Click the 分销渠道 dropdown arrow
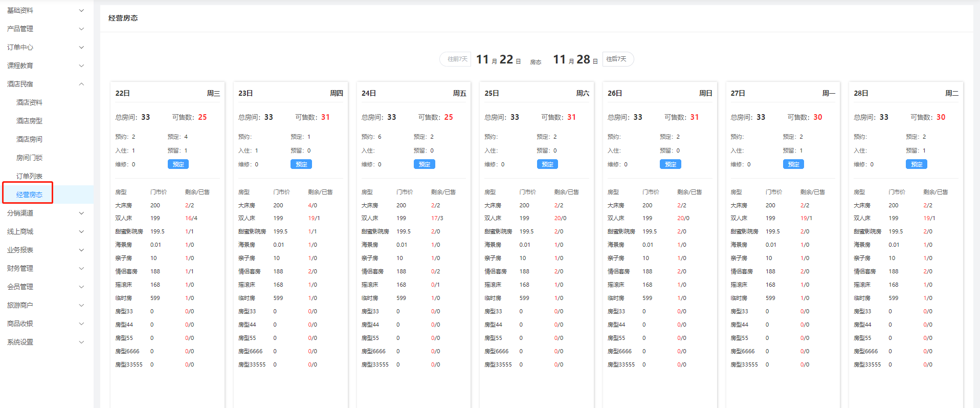 point(81,213)
